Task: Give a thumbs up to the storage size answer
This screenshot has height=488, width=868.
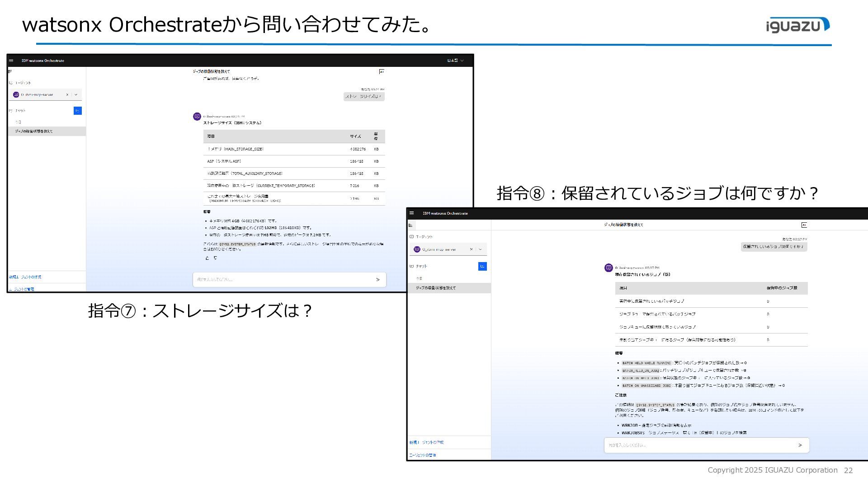Action: [x=207, y=258]
